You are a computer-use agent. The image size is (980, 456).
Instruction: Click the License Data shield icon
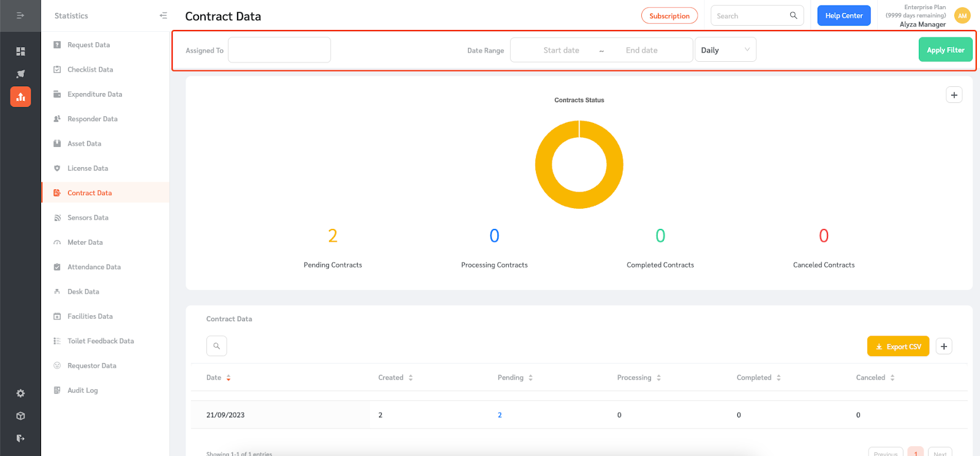coord(57,168)
